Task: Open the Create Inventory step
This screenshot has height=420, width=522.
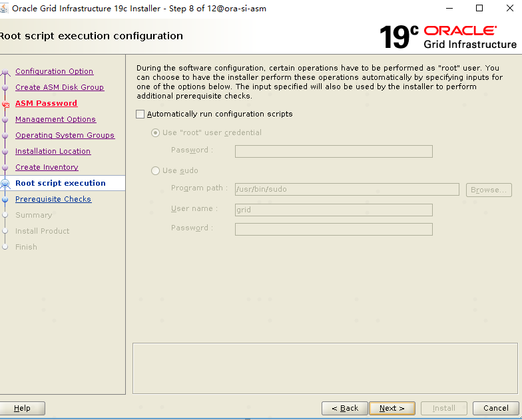Action: 47,167
